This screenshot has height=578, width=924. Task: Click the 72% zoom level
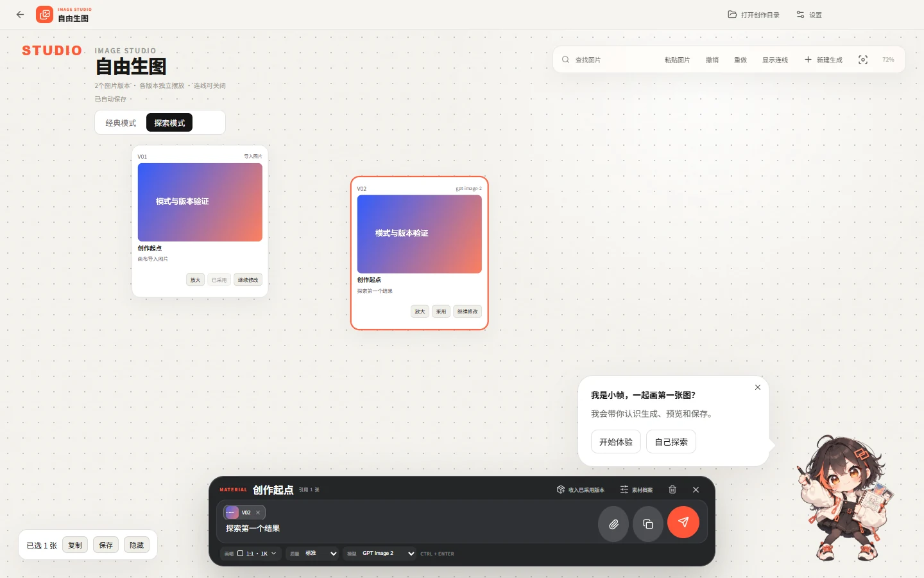(888, 60)
